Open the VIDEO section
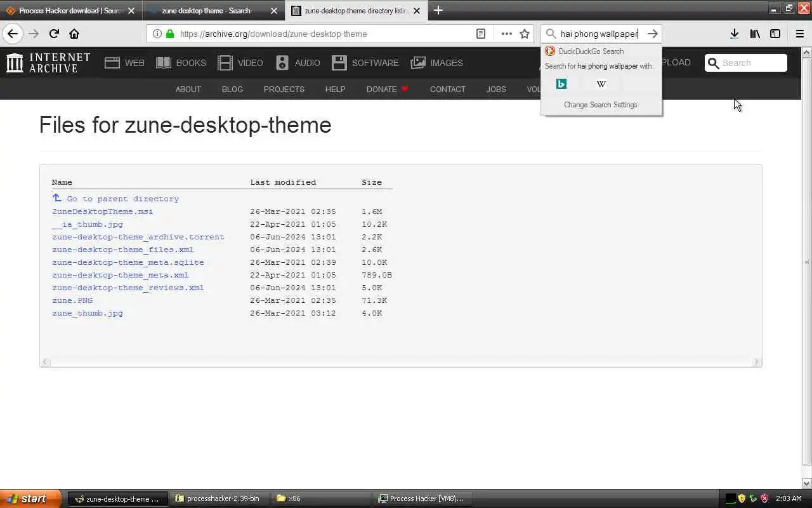812x508 pixels. (240, 62)
